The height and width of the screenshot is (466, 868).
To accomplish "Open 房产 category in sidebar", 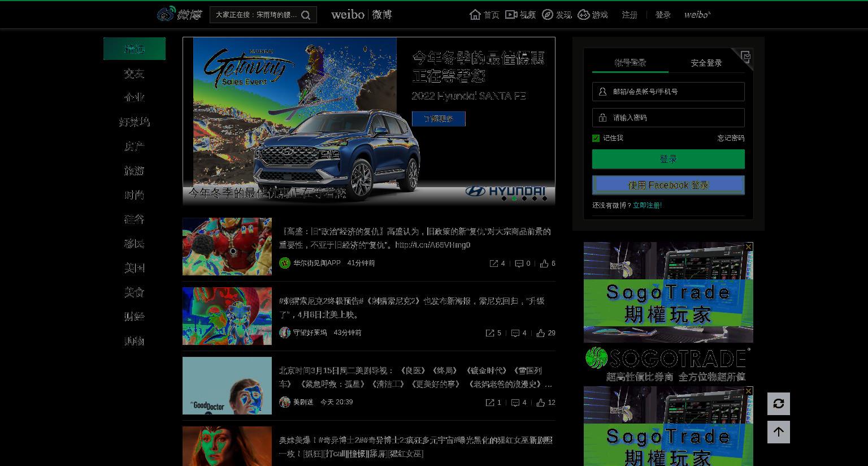I will click(x=134, y=146).
